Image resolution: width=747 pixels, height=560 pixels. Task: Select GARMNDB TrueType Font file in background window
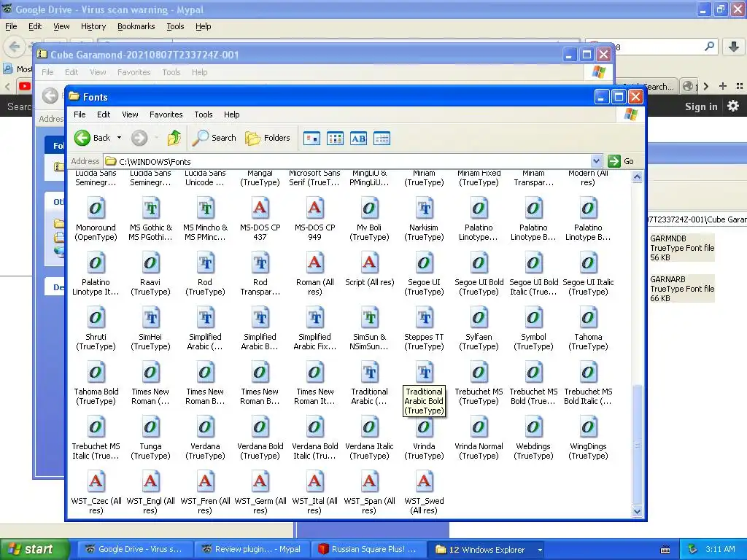[x=682, y=248]
